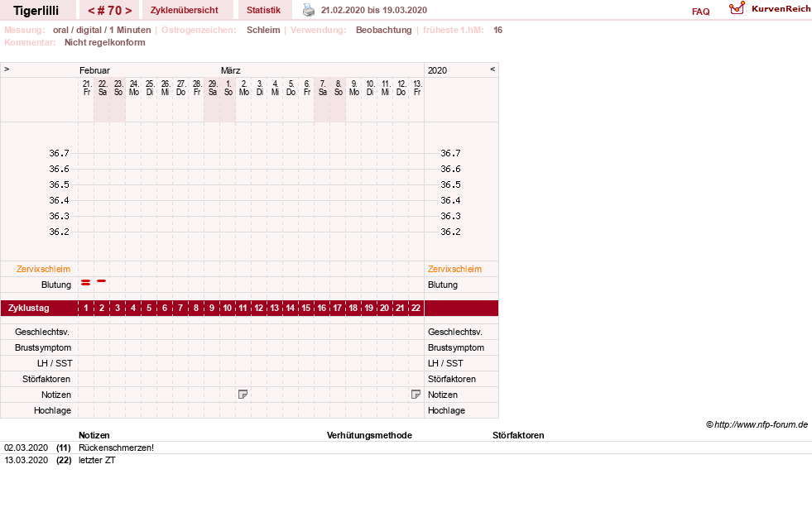Image resolution: width=812 pixels, height=517 pixels.
Task: Click note text 'Rückenschmerzen!'
Action: (x=116, y=448)
